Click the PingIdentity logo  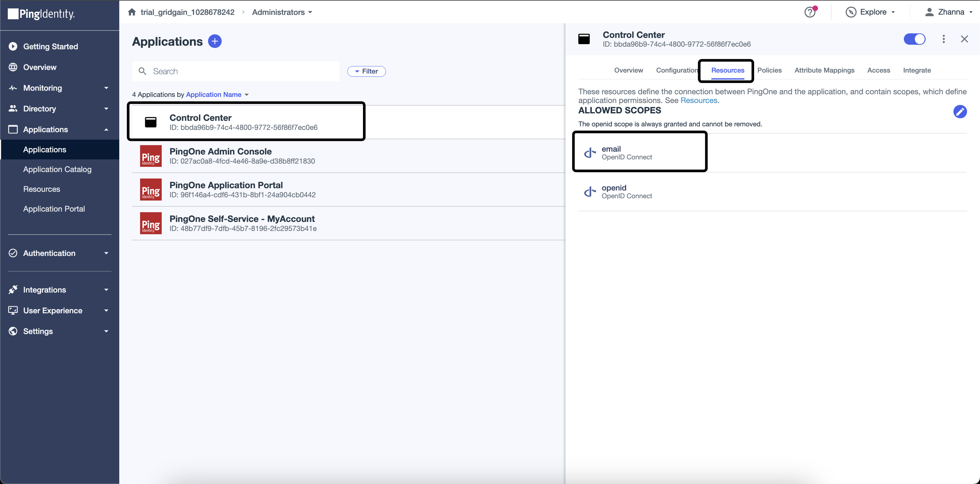[x=41, y=14]
